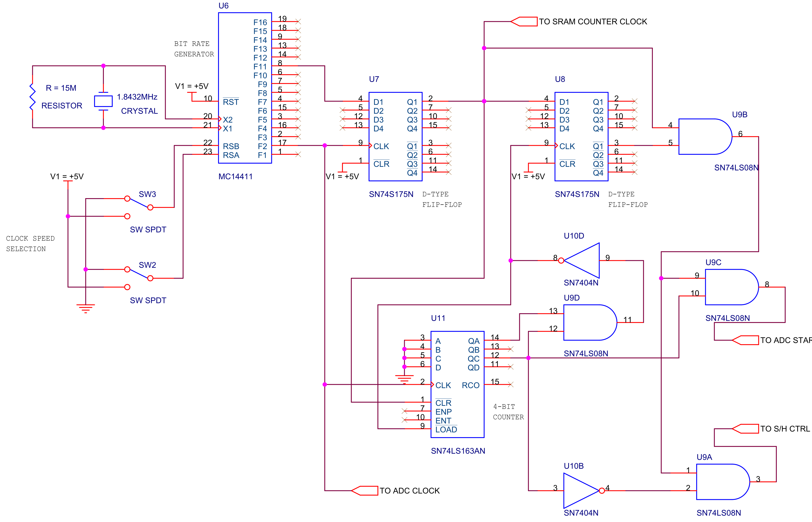Screen dimensions: 812x522
Task: Click the QC pin label on U11
Action: (x=473, y=359)
